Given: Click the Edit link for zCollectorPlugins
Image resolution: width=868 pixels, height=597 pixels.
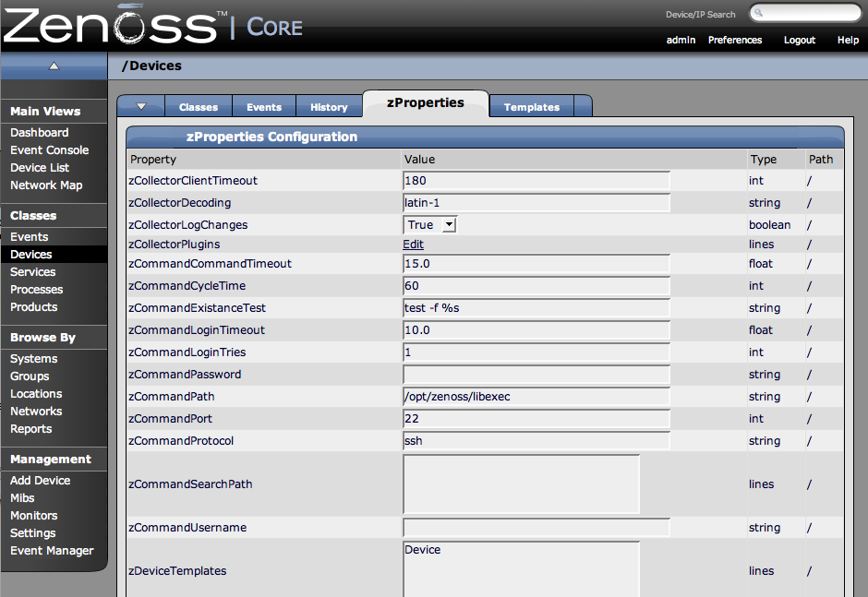Looking at the screenshot, I should pyautogui.click(x=413, y=244).
